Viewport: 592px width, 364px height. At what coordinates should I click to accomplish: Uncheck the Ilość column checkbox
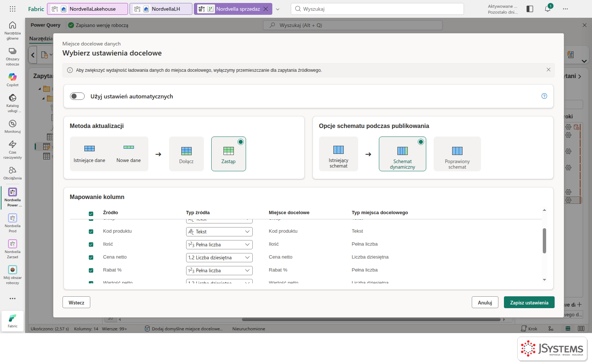[91, 245]
